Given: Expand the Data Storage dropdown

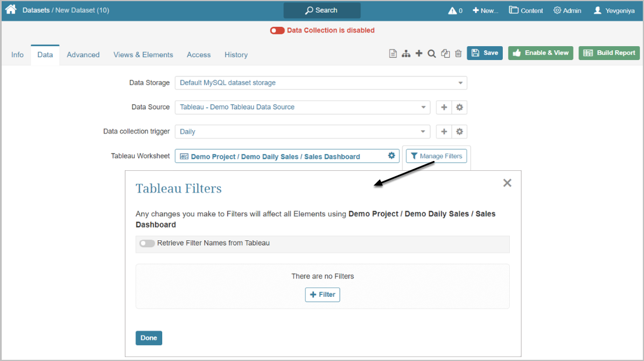Looking at the screenshot, I should click(321, 83).
